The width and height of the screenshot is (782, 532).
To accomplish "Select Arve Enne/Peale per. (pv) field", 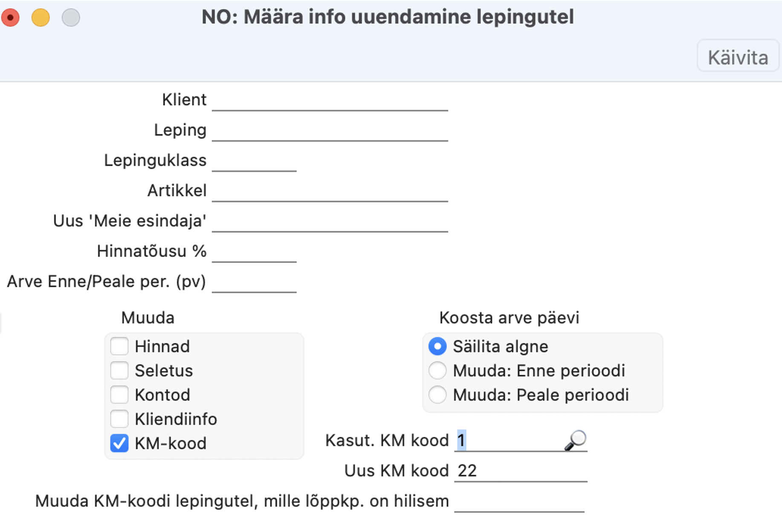I will (254, 282).
